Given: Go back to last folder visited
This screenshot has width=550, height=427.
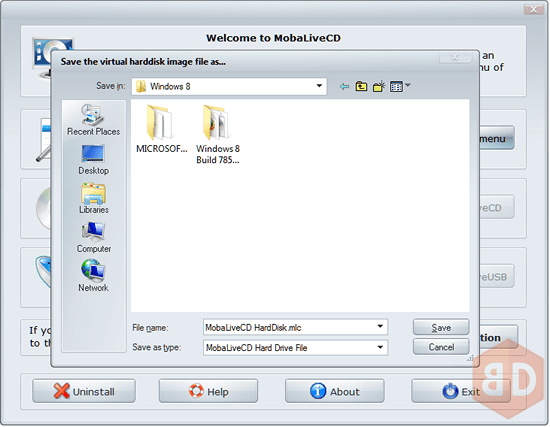Looking at the screenshot, I should coord(344,86).
